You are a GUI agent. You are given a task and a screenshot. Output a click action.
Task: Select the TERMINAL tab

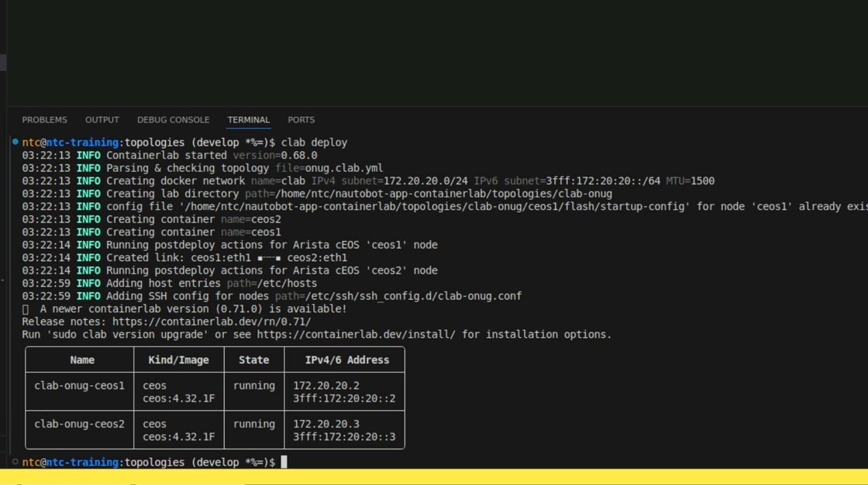click(x=249, y=119)
